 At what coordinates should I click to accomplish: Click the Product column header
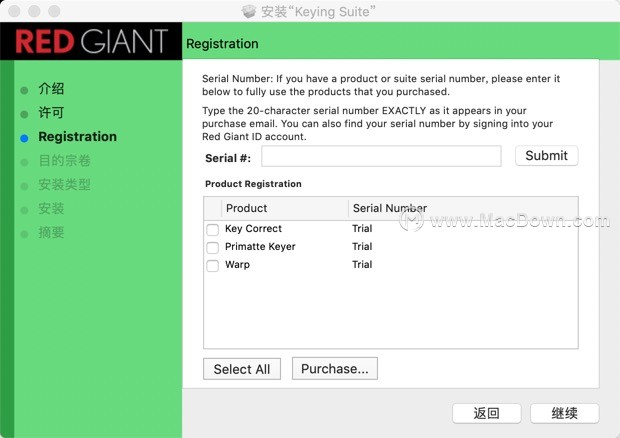tap(285, 208)
